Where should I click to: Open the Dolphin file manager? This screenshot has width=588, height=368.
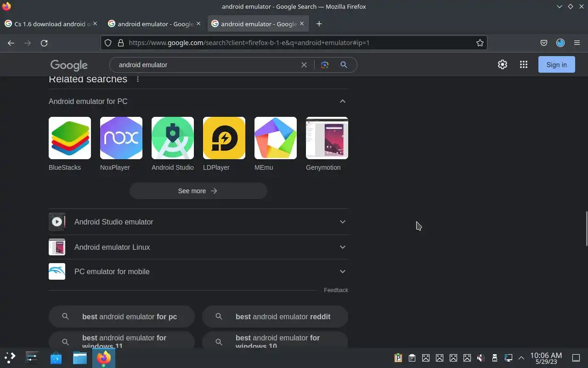pyautogui.click(x=80, y=357)
